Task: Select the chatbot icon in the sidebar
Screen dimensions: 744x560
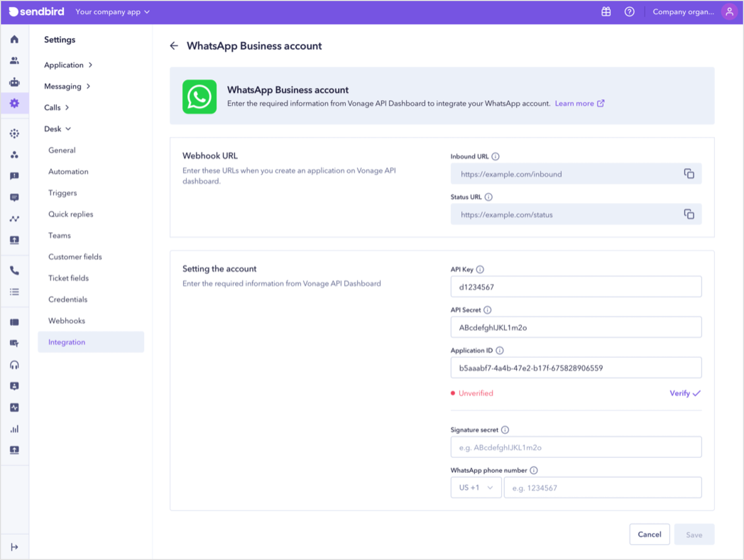Action: (14, 82)
